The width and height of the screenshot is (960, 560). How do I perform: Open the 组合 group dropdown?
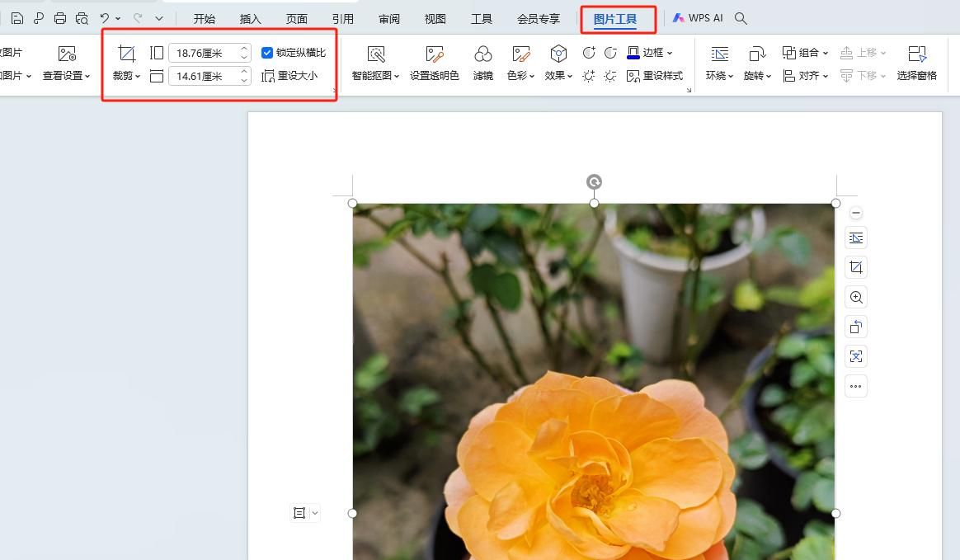click(x=805, y=53)
